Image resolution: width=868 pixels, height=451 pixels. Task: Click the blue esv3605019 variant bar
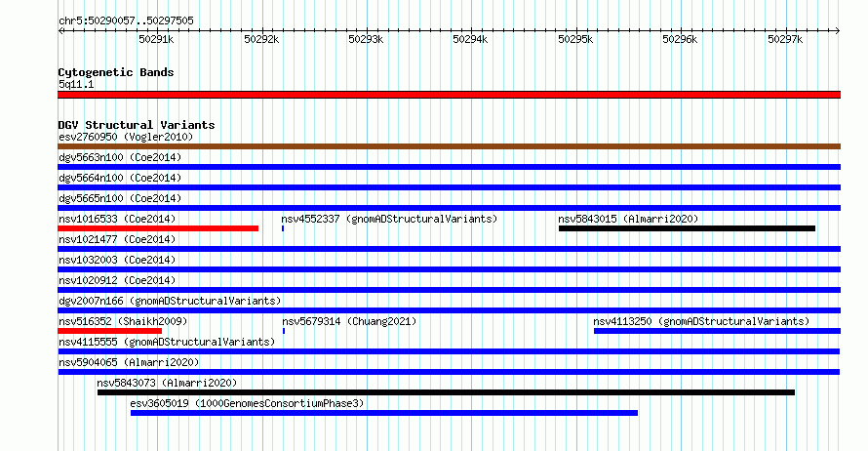384,413
